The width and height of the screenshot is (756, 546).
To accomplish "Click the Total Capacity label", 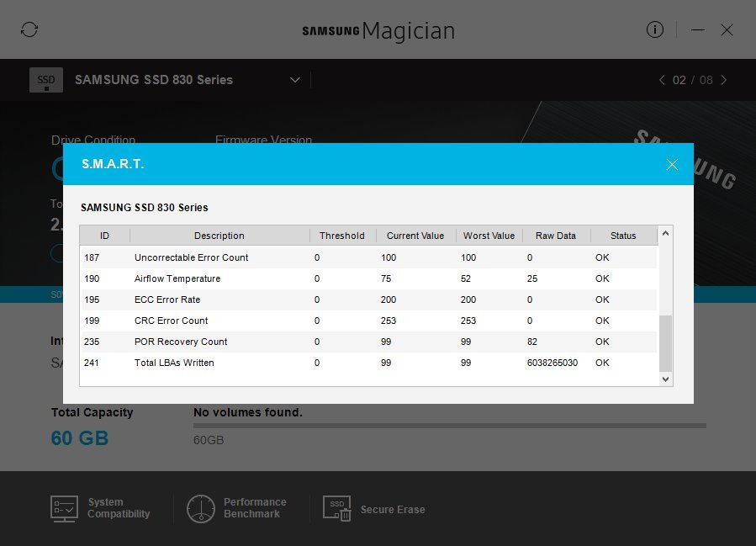I will click(x=93, y=412).
